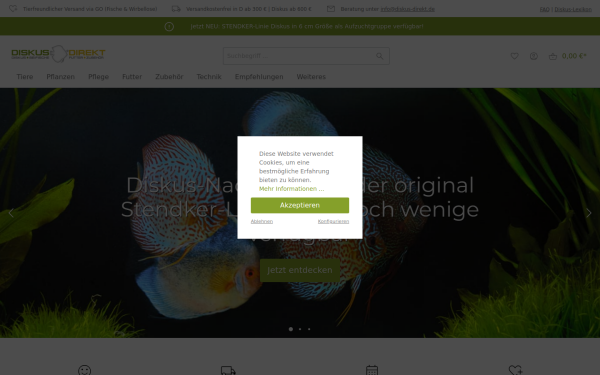
Task: Go to next slide with right arrow
Action: 589,213
